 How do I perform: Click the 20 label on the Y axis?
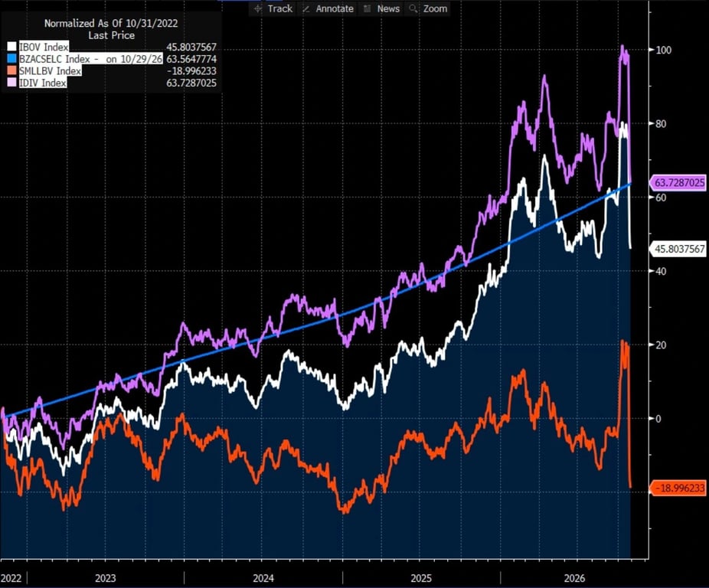point(661,345)
